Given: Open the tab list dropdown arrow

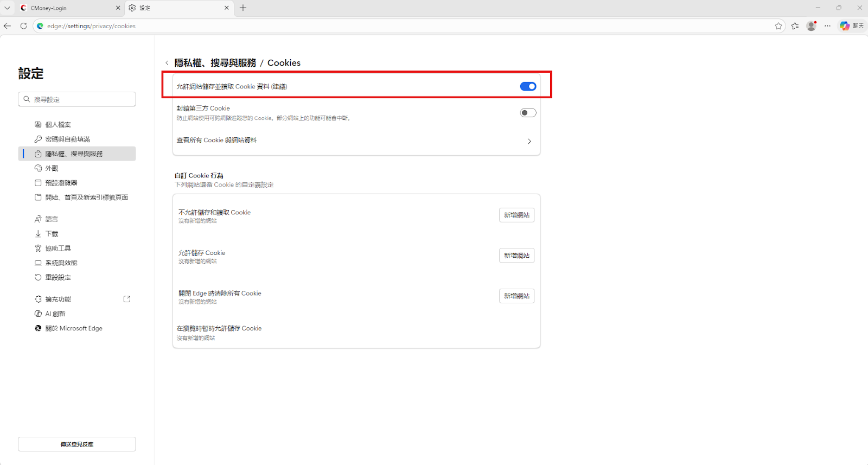Looking at the screenshot, I should (x=7, y=8).
